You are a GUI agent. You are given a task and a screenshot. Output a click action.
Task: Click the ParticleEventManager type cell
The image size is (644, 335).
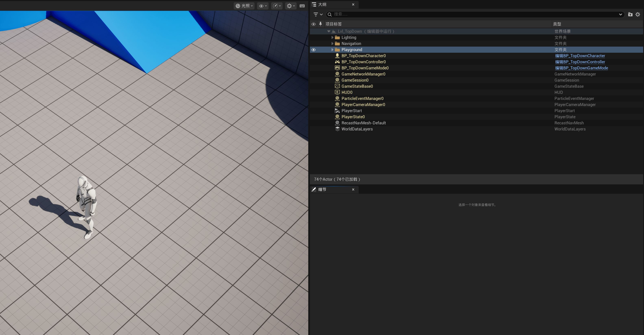[x=574, y=99]
